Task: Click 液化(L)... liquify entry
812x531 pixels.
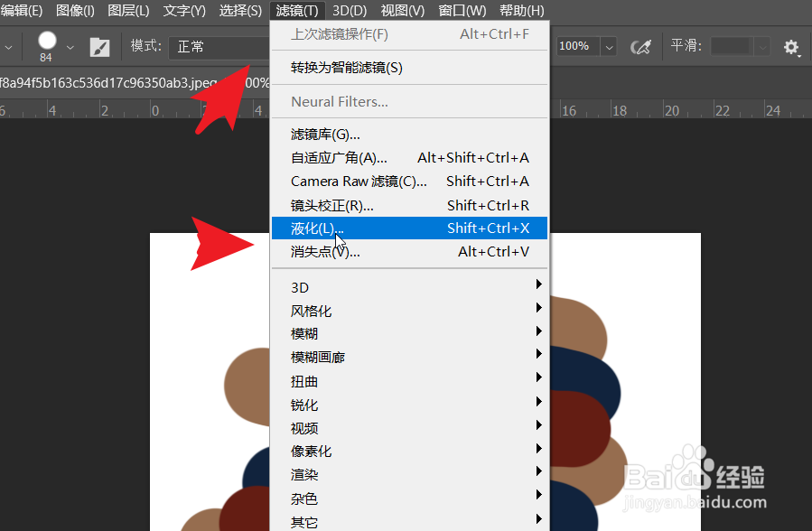Action: point(409,228)
